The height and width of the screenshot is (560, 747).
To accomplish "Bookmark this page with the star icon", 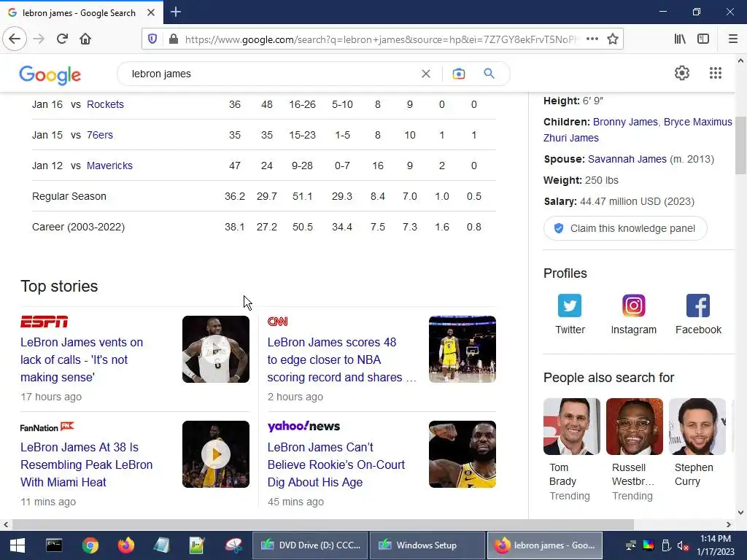I will 613,39.
